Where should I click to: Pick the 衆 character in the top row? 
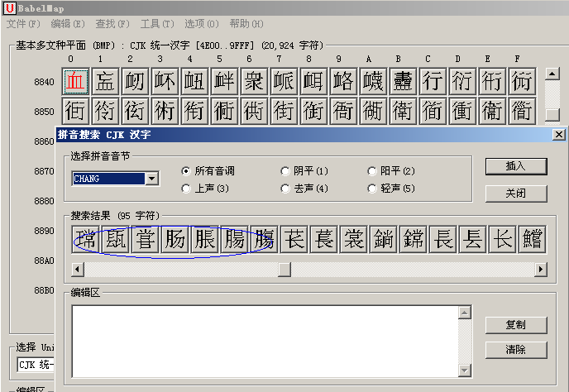click(x=254, y=81)
